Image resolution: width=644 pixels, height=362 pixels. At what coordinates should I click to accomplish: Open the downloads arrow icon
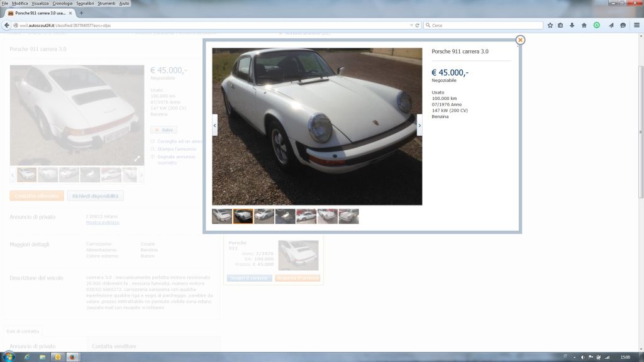[x=572, y=25]
